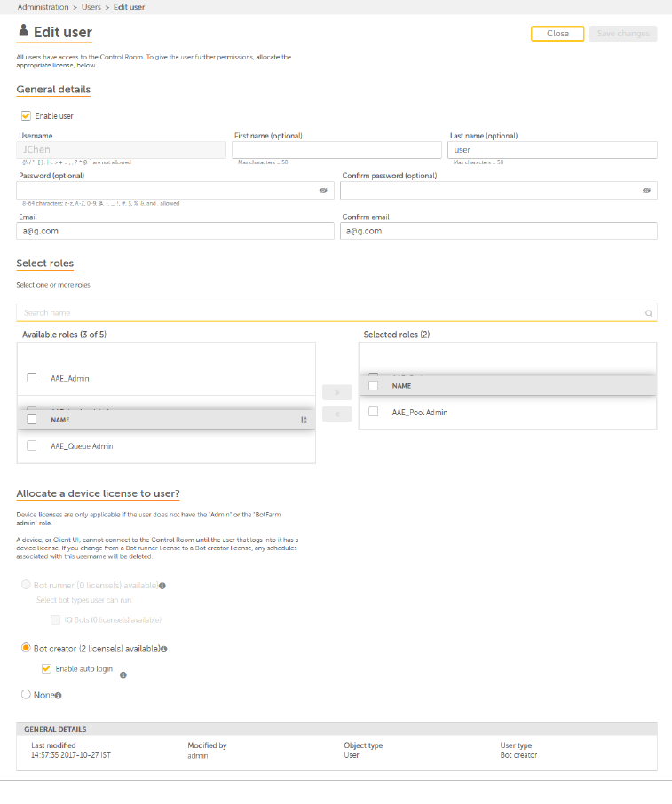This screenshot has height=804, width=672.
Task: Click the add role right-arrow button
Action: [336, 391]
